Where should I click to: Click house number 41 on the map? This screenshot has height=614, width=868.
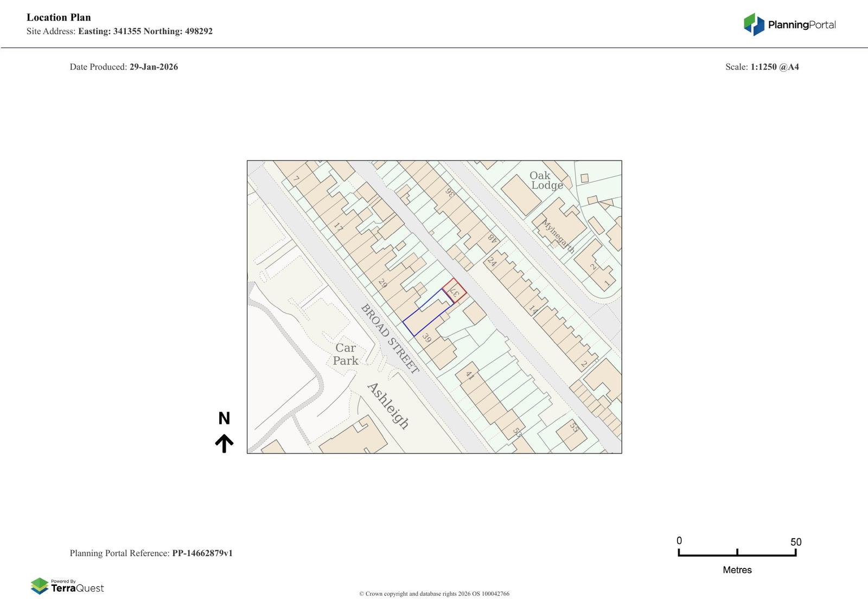(470, 375)
